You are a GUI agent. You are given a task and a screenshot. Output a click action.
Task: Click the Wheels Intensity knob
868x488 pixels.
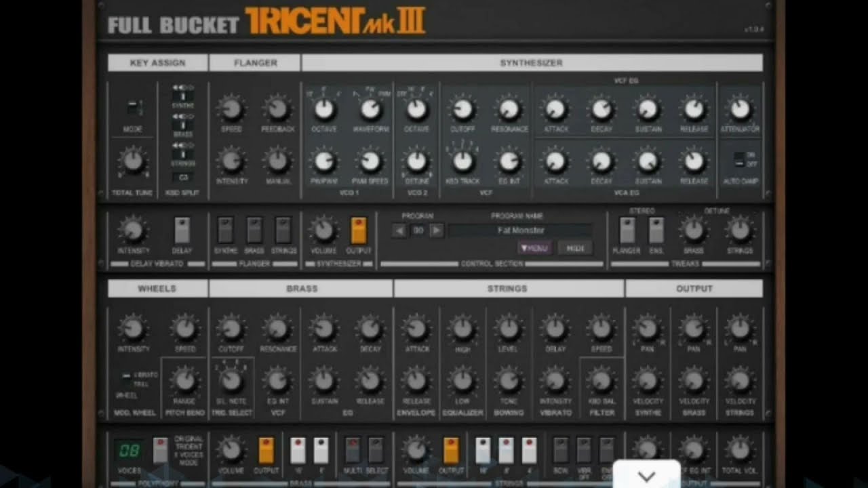(133, 329)
